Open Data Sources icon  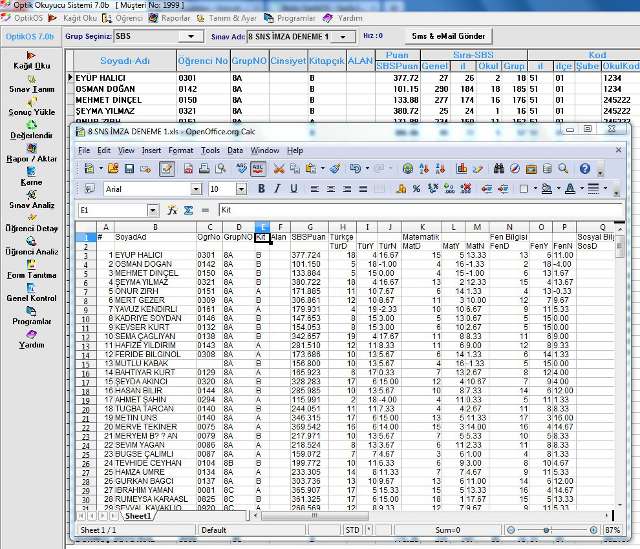pos(547,169)
